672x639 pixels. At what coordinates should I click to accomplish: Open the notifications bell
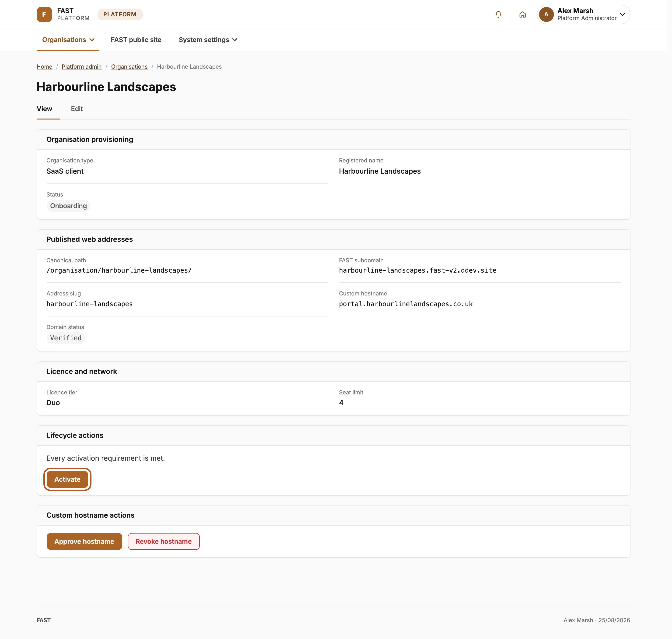pyautogui.click(x=498, y=14)
